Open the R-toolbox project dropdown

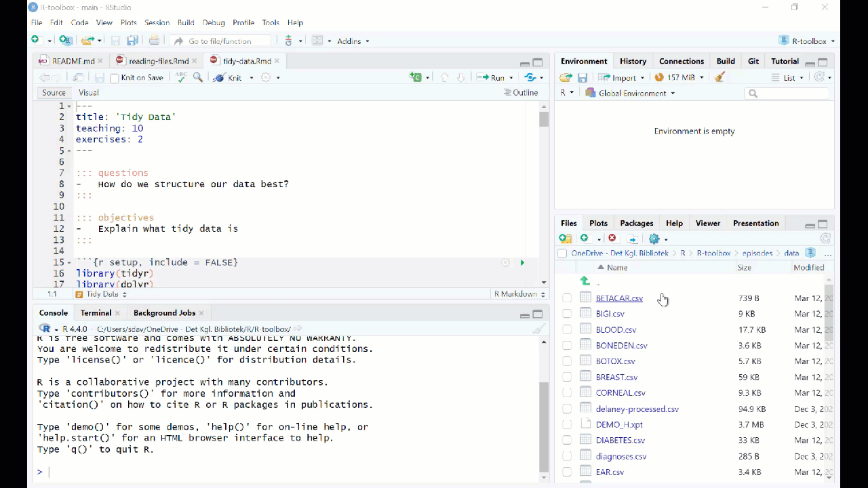[x=807, y=41]
